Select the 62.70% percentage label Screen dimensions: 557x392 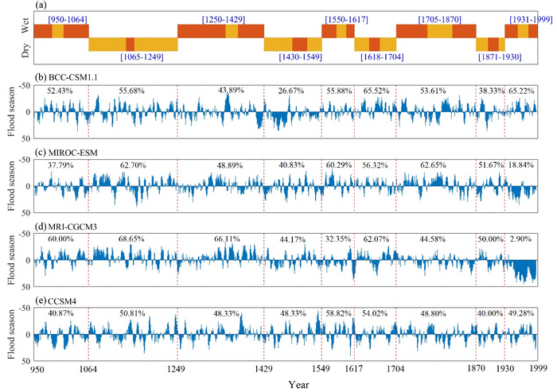[133, 165]
